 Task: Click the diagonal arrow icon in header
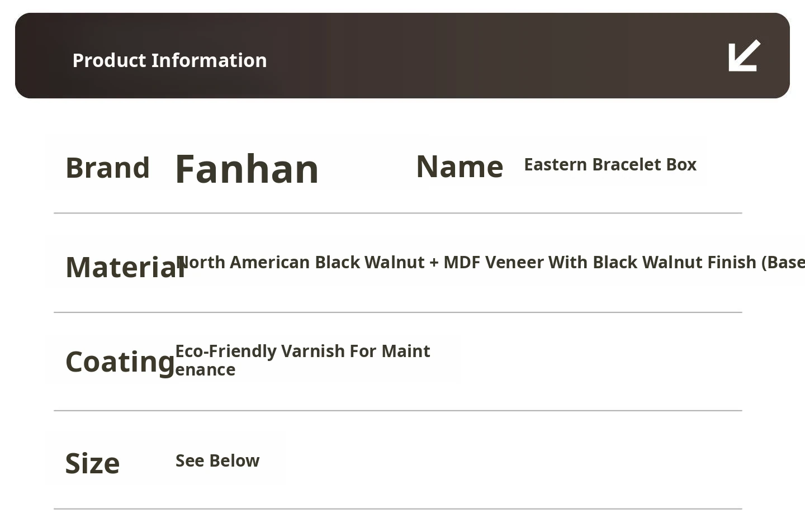pos(744,56)
